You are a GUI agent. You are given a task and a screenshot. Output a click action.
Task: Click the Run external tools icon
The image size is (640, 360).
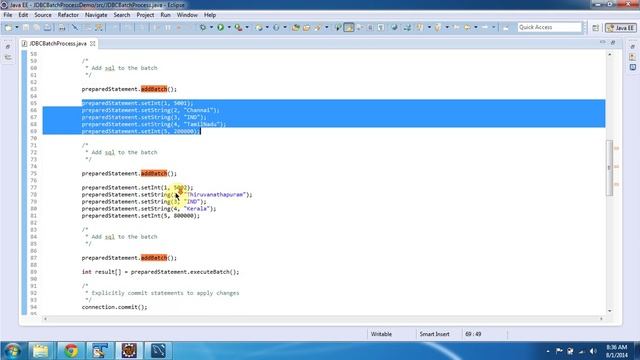(238, 27)
